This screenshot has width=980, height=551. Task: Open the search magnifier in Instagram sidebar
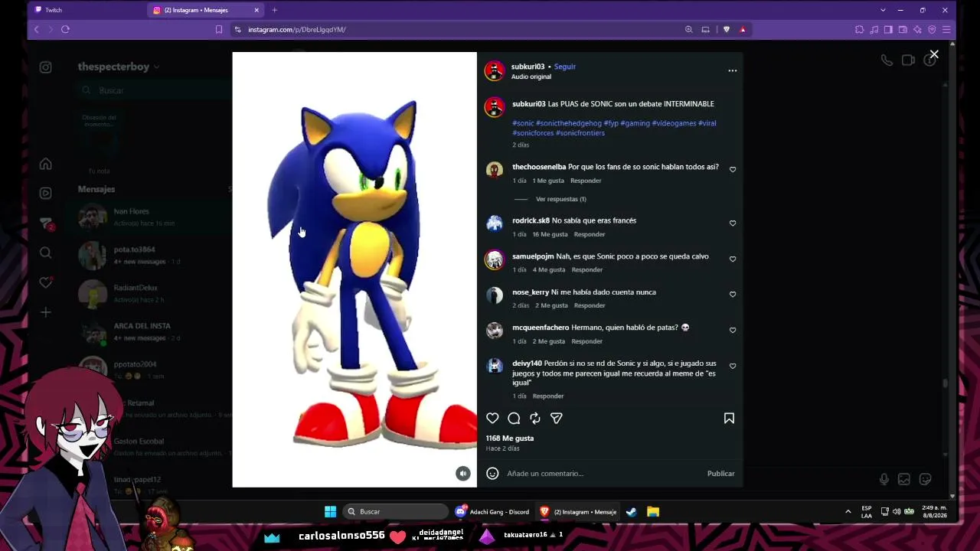pos(46,253)
